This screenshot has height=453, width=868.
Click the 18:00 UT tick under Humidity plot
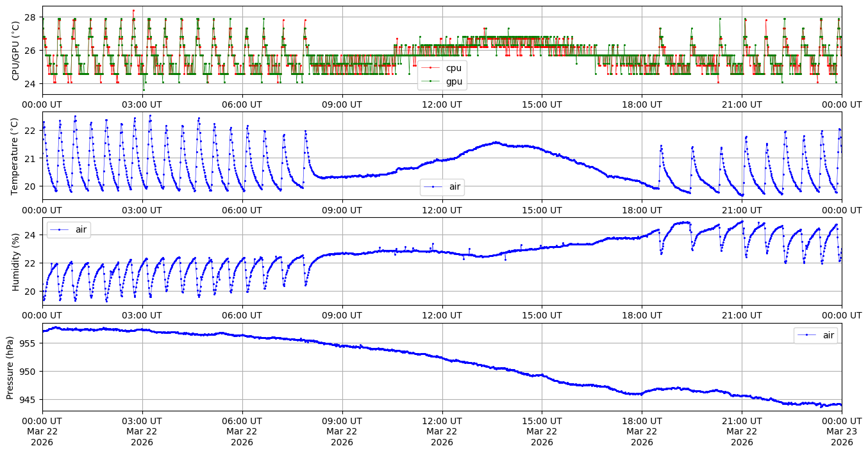642,316
